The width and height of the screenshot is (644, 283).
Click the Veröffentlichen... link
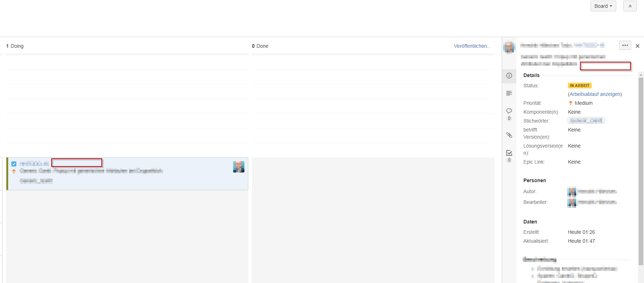coord(472,46)
